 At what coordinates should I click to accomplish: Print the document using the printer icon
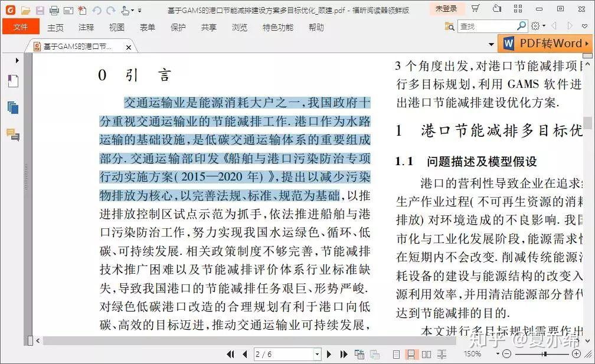click(x=54, y=10)
